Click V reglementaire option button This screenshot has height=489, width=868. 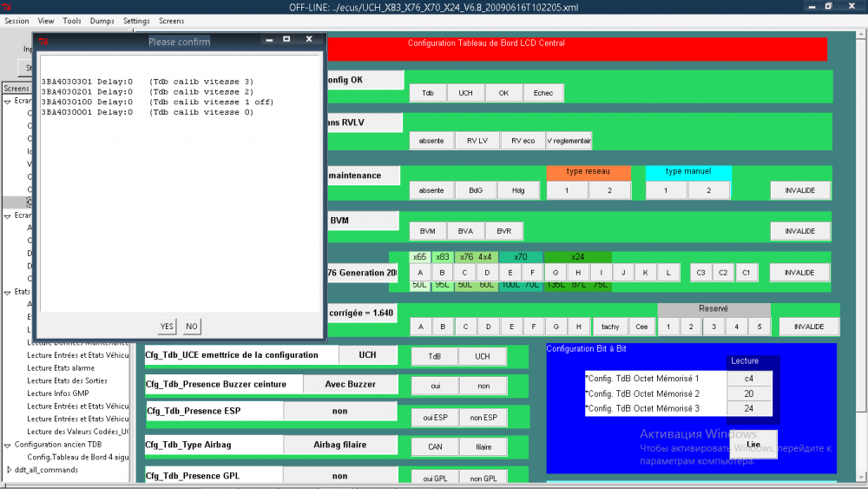click(x=569, y=141)
